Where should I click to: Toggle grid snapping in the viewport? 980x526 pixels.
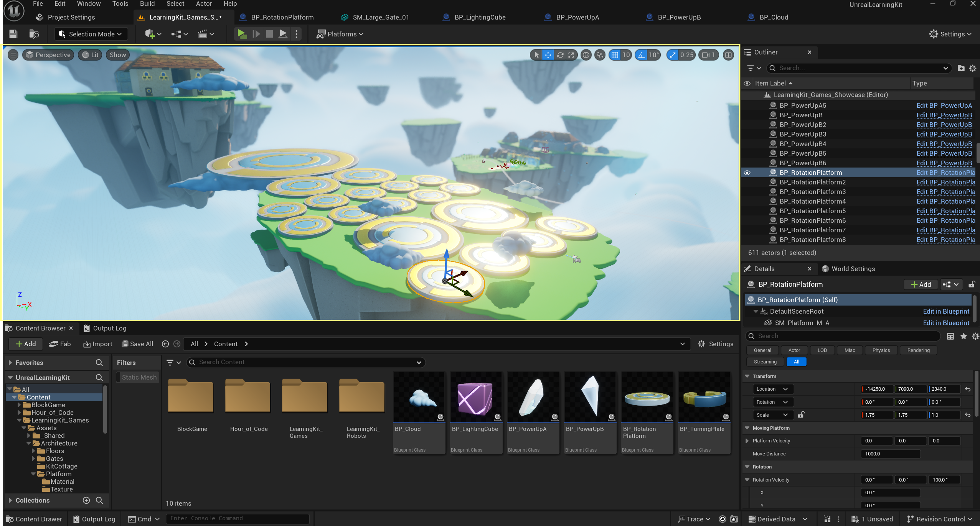pyautogui.click(x=615, y=55)
